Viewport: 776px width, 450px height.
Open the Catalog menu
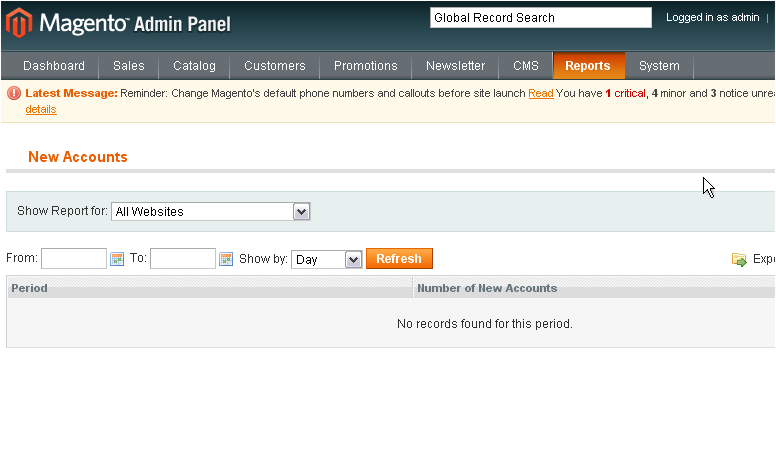point(194,66)
